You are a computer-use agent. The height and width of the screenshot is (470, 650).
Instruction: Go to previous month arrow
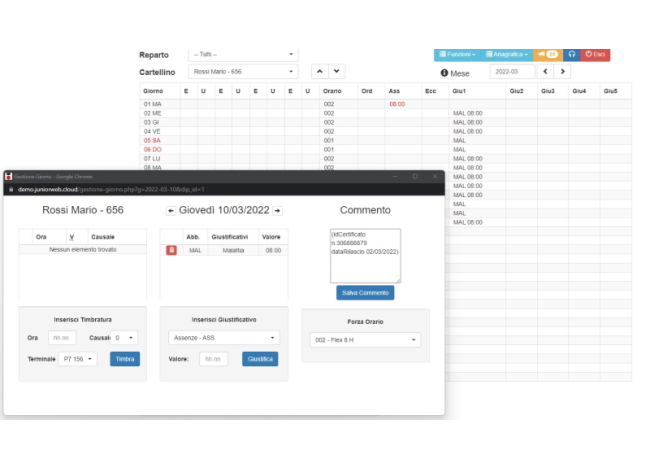click(x=545, y=72)
